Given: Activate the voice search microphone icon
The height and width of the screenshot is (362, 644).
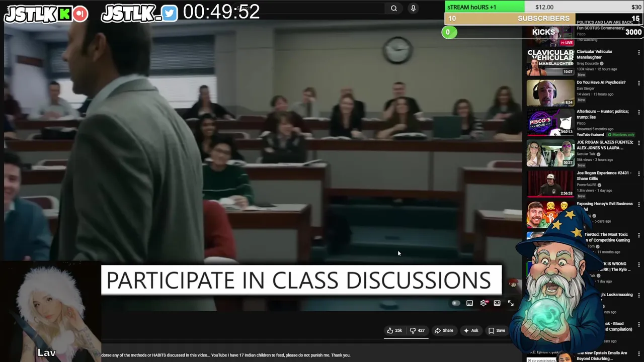Looking at the screenshot, I should (x=413, y=8).
